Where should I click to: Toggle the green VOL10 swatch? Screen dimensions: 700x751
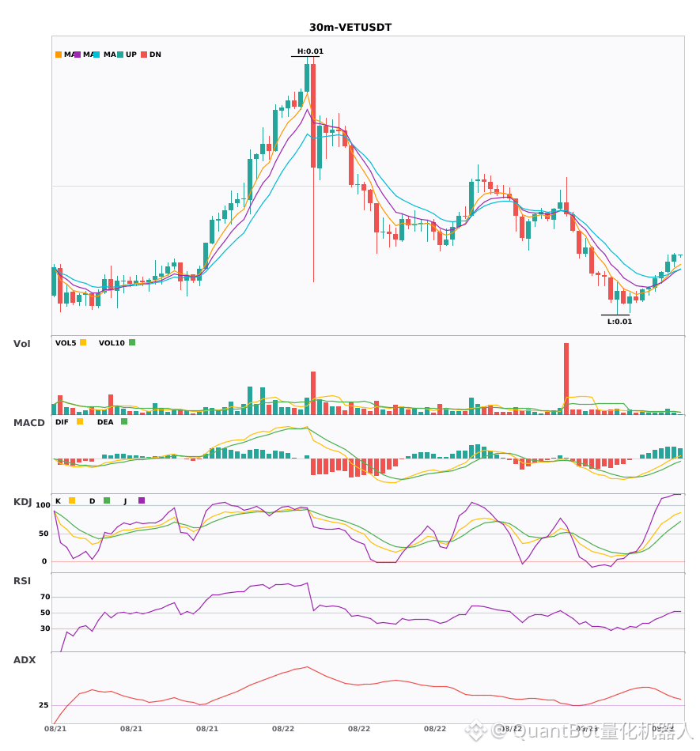pyautogui.click(x=132, y=342)
